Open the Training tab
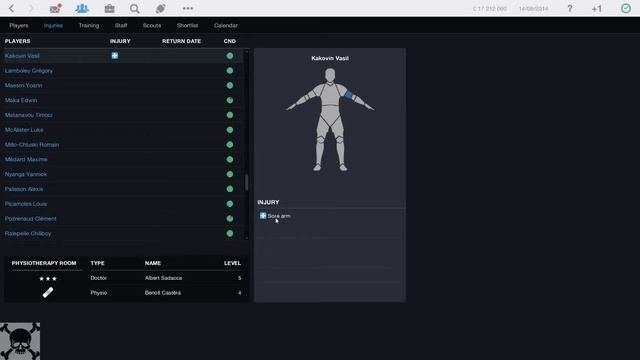 [89, 25]
